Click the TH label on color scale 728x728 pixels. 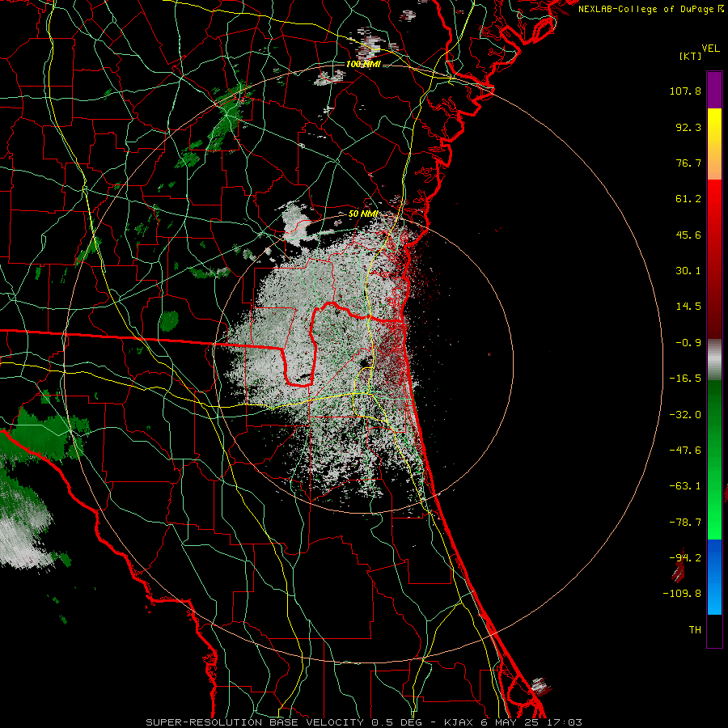(x=695, y=630)
